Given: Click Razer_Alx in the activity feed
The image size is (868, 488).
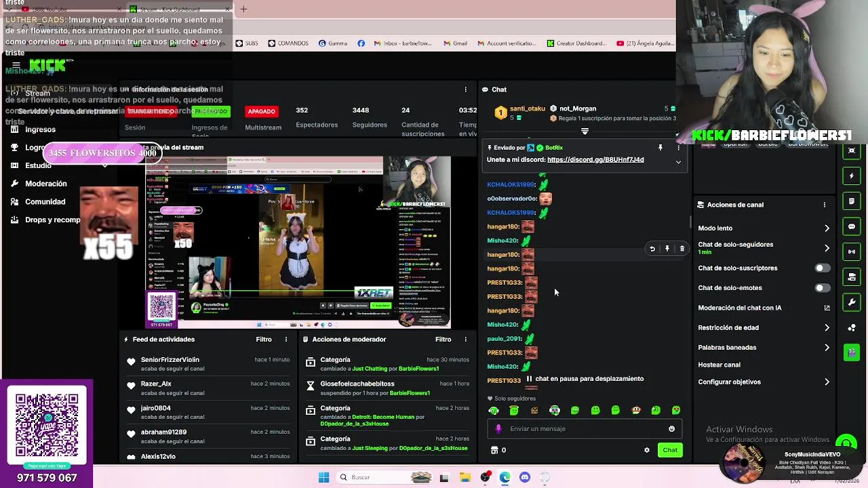Looking at the screenshot, I should click(x=156, y=384).
